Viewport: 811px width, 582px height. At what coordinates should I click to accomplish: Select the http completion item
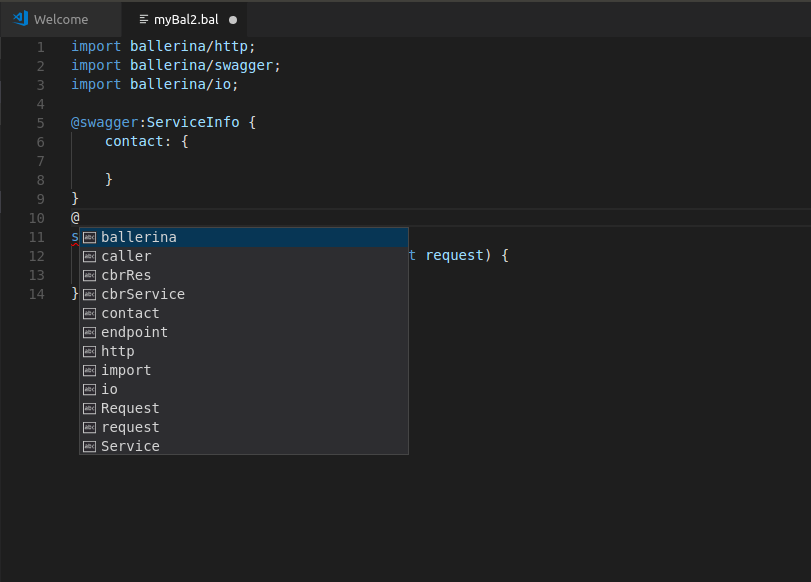pos(244,352)
